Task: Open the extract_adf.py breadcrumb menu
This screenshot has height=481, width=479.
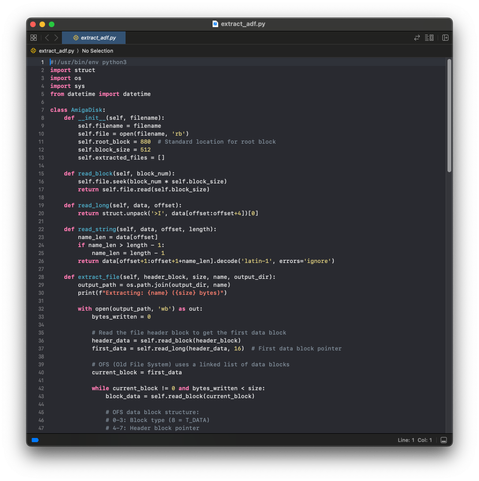Action: [x=56, y=51]
